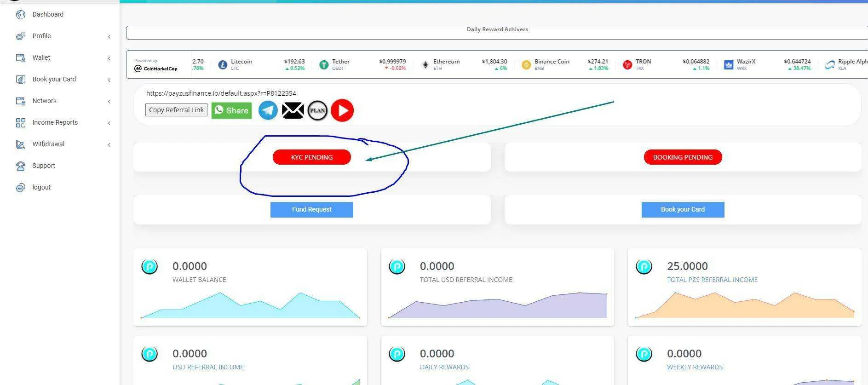This screenshot has width=868, height=385.
Task: Click the Binance Coin icon in ticker
Action: click(x=526, y=65)
